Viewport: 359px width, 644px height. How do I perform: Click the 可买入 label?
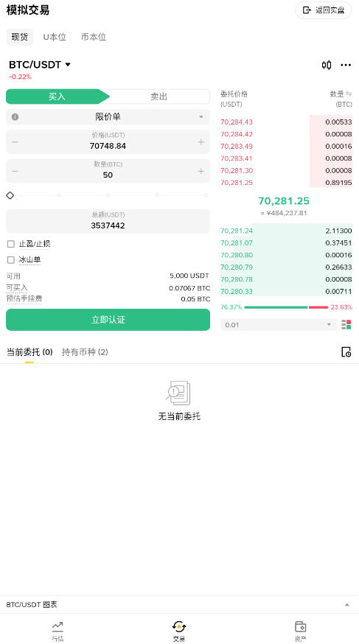click(x=17, y=287)
